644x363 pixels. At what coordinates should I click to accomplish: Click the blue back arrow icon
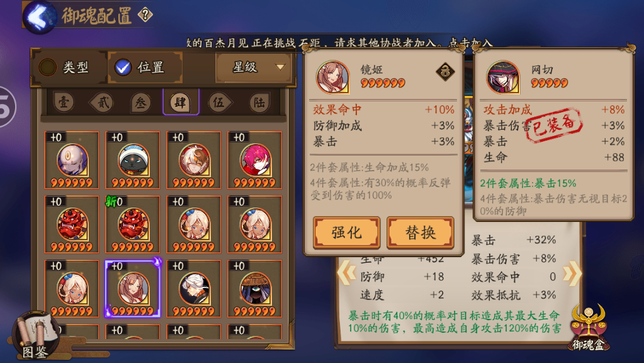[x=40, y=17]
